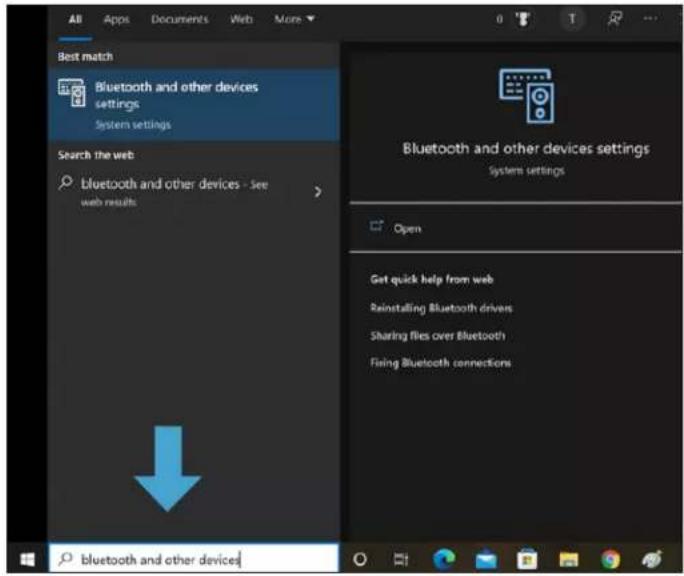Switch to the Apps tab

coord(116,19)
